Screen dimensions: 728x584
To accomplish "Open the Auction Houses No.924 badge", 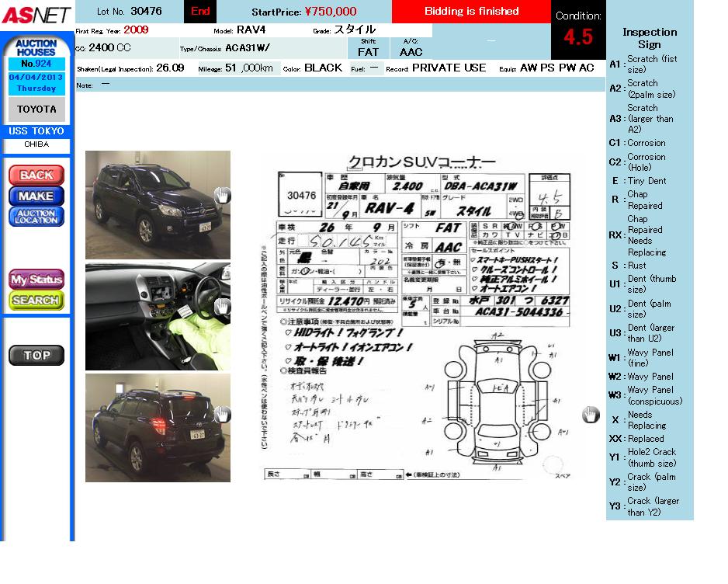I will pyautogui.click(x=36, y=53).
